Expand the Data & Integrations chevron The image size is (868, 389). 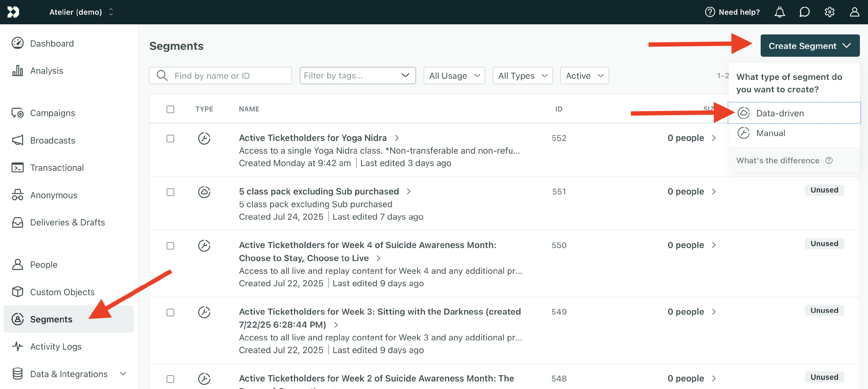[x=123, y=373]
